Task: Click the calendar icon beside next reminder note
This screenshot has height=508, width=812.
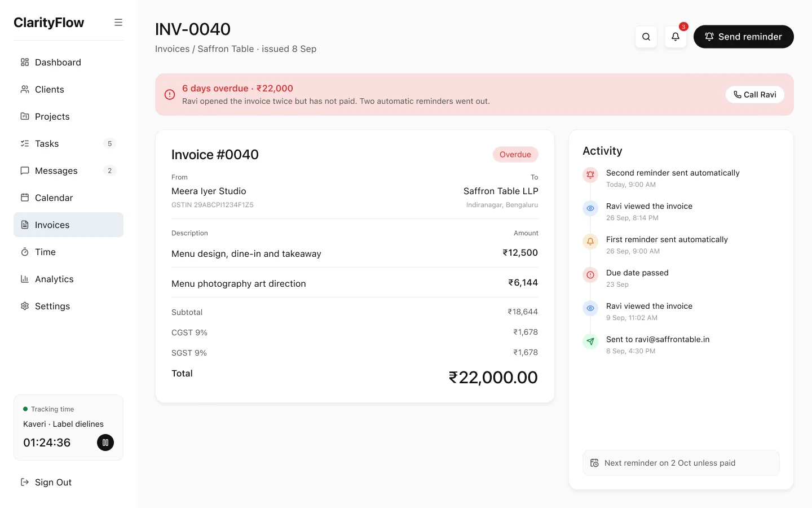Action: [594, 463]
